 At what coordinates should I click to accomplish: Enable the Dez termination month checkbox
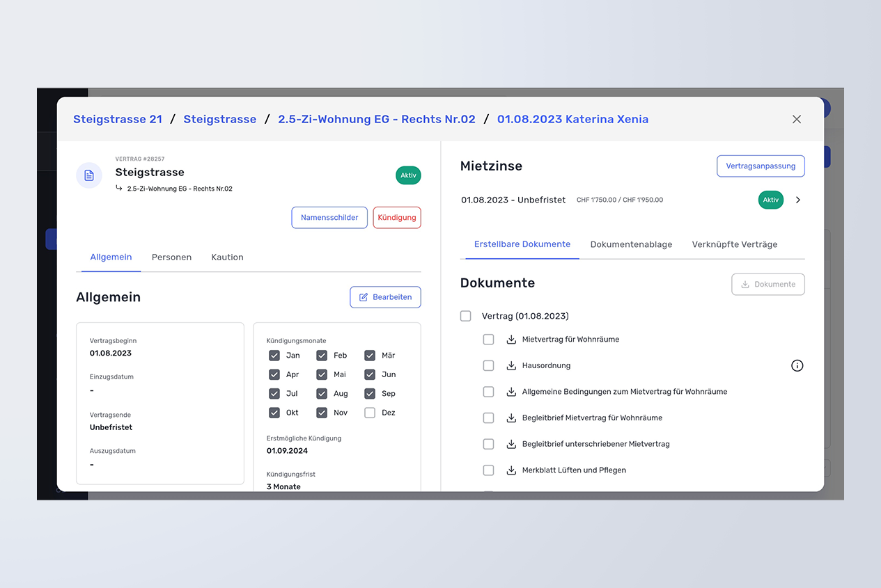(x=370, y=413)
